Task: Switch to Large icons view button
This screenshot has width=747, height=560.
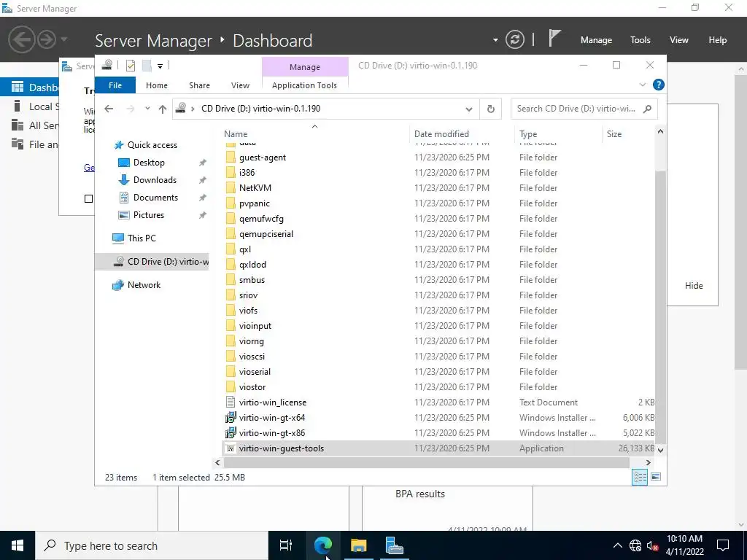Action: tap(656, 477)
